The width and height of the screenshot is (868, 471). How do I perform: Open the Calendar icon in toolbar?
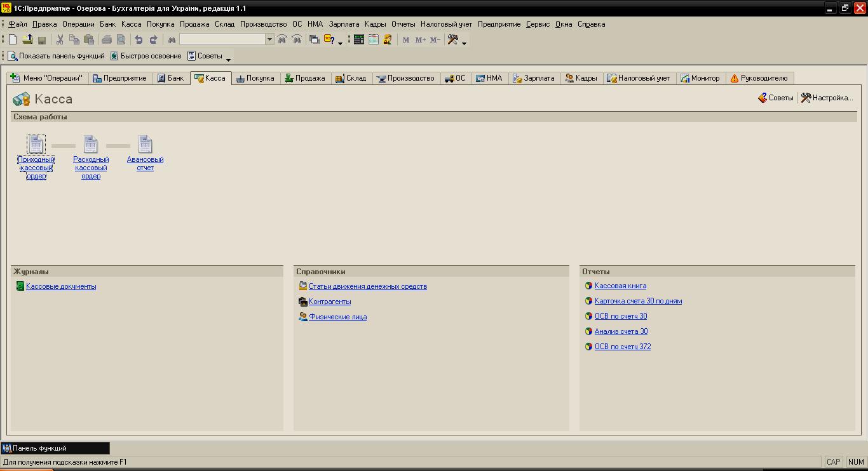pyautogui.click(x=374, y=39)
